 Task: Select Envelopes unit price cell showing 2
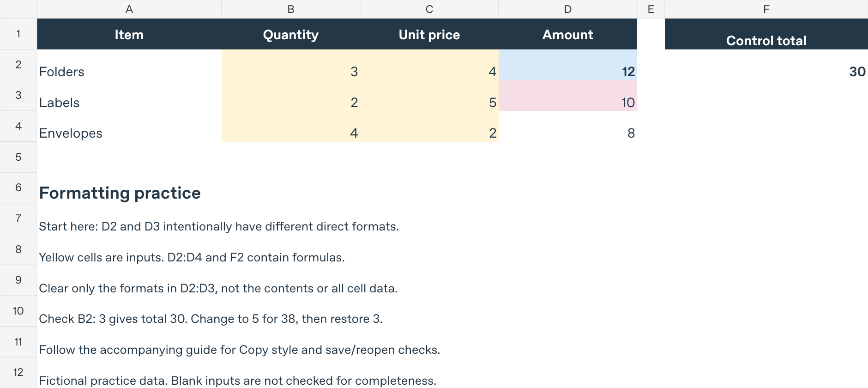point(429,127)
